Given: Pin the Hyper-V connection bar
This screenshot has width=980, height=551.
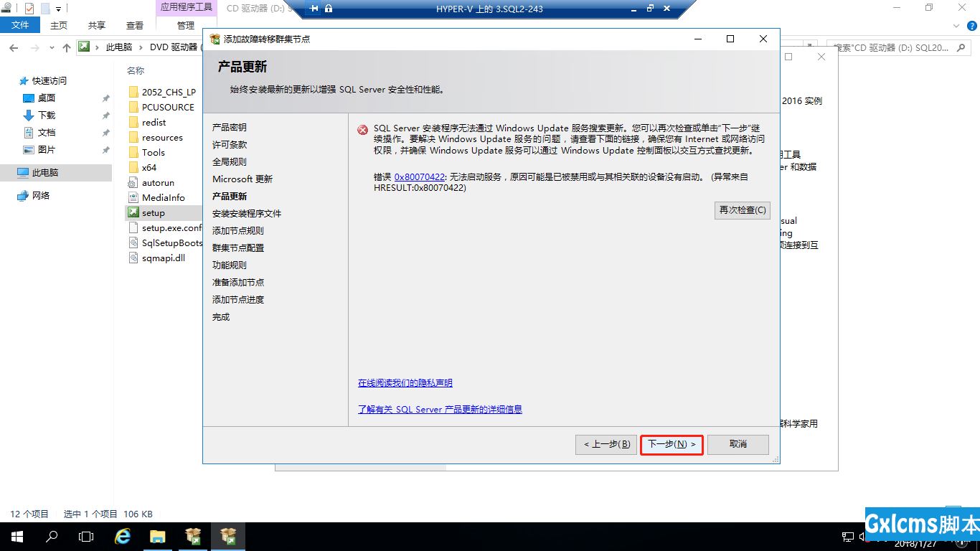Looking at the screenshot, I should [x=314, y=9].
